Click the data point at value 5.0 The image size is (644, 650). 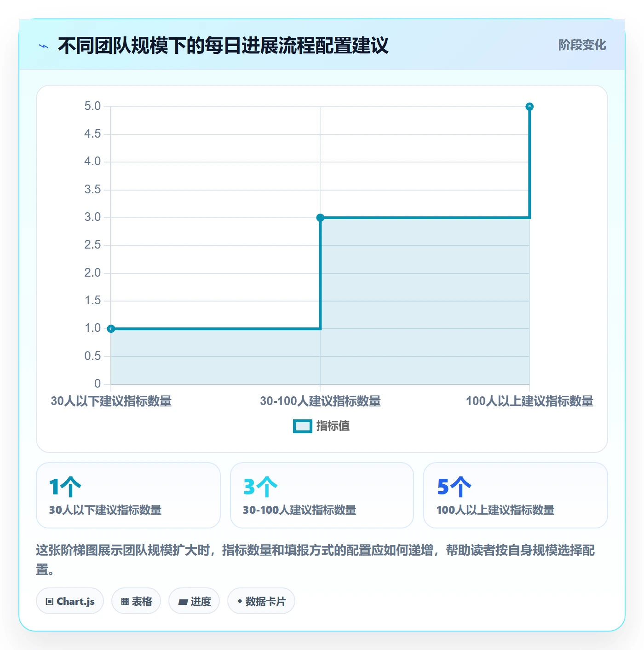pos(529,106)
